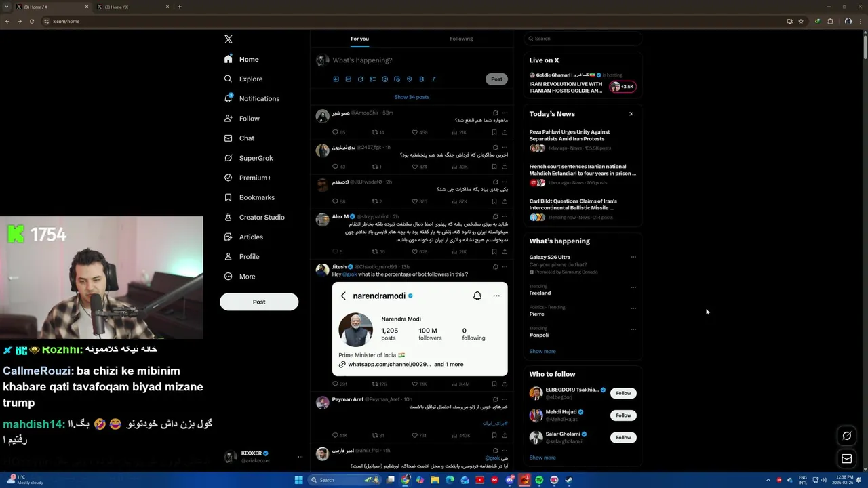Tag location in the composer
Viewport: 868px width, 488px height.
(x=409, y=79)
